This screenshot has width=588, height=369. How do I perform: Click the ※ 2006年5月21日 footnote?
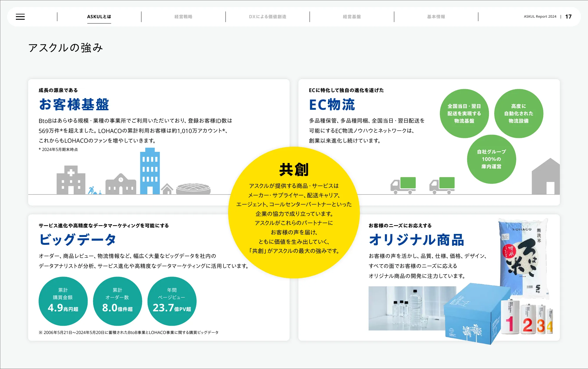[x=128, y=333]
